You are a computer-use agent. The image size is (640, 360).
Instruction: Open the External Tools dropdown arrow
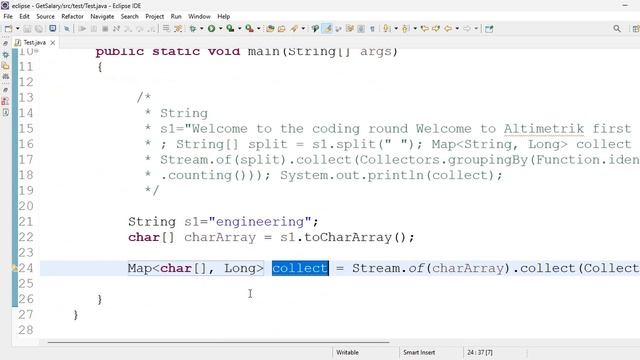click(259, 29)
